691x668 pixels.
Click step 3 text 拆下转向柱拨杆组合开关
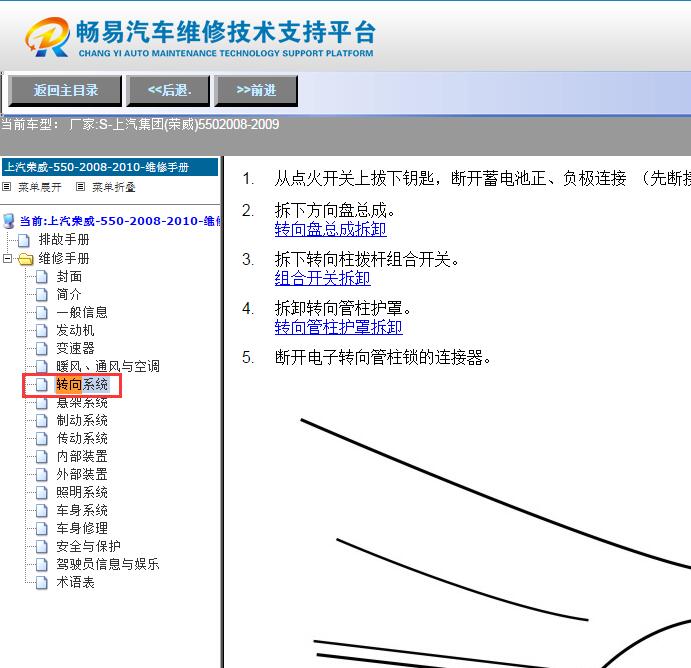pyautogui.click(x=367, y=260)
